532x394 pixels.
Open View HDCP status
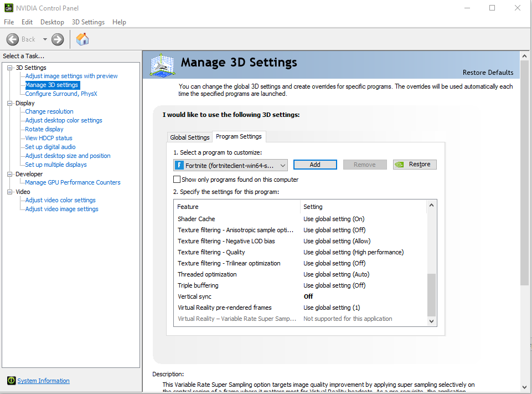pyautogui.click(x=49, y=138)
